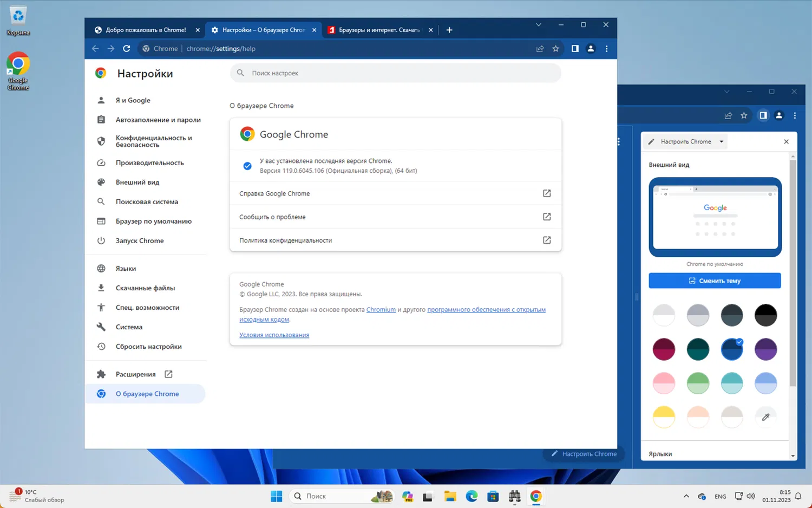
Task: Click the shield icon for "Конфиденциальность и безопасность"
Action: coord(101,141)
